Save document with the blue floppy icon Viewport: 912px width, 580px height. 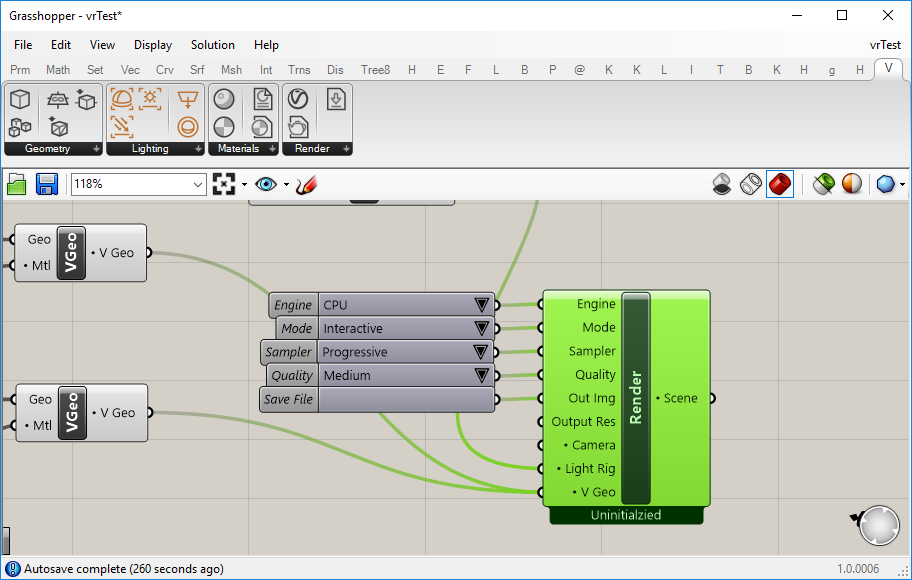tap(47, 184)
